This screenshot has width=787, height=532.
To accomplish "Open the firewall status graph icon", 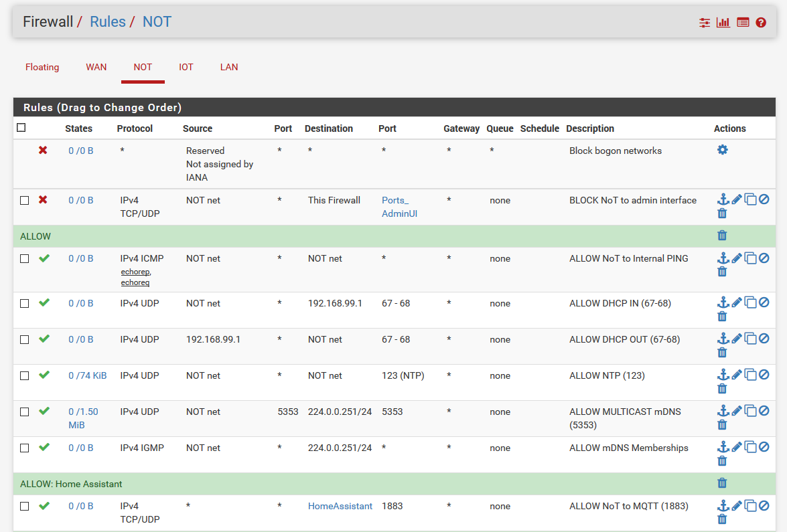I will coord(723,22).
